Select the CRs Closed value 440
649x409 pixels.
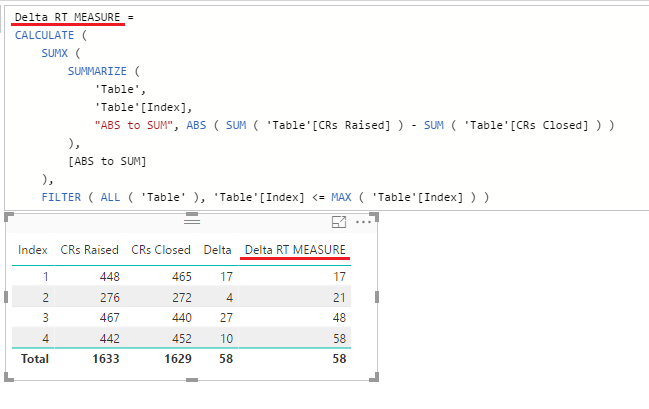click(182, 318)
